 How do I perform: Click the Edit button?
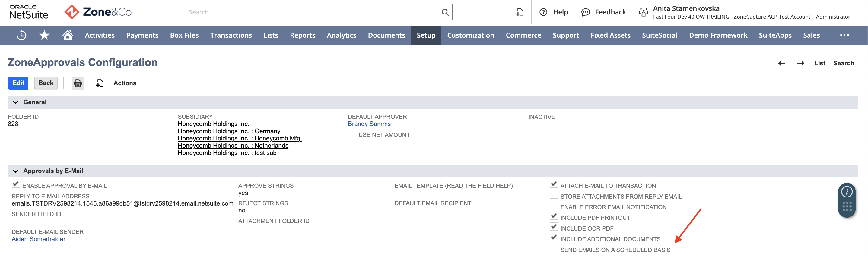(18, 83)
